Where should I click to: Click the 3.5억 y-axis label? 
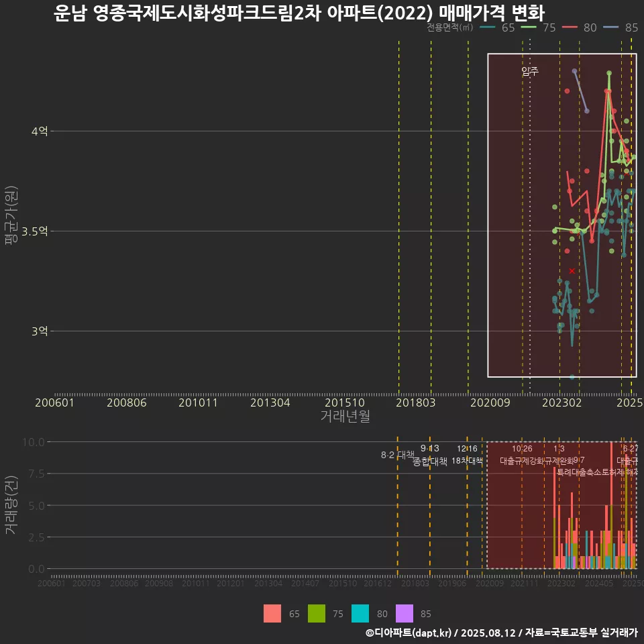(x=34, y=231)
